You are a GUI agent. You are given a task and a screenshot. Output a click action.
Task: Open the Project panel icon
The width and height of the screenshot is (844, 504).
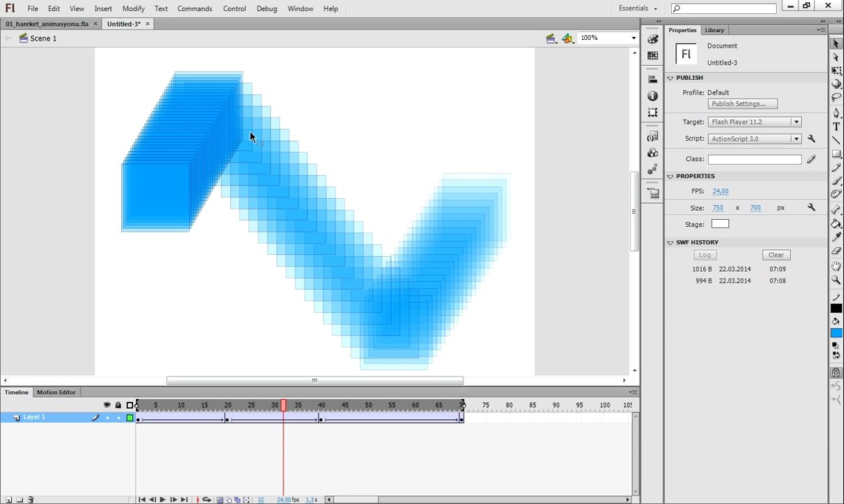pyautogui.click(x=653, y=192)
